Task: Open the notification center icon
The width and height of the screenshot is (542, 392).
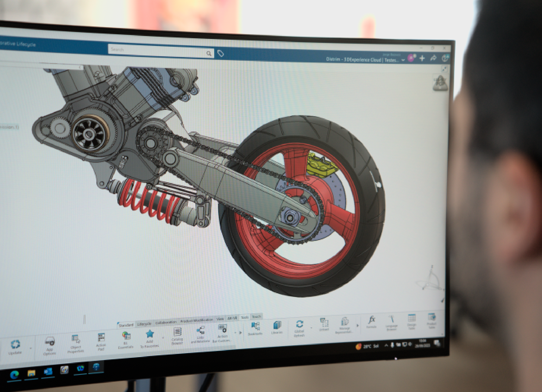Action: [437, 343]
